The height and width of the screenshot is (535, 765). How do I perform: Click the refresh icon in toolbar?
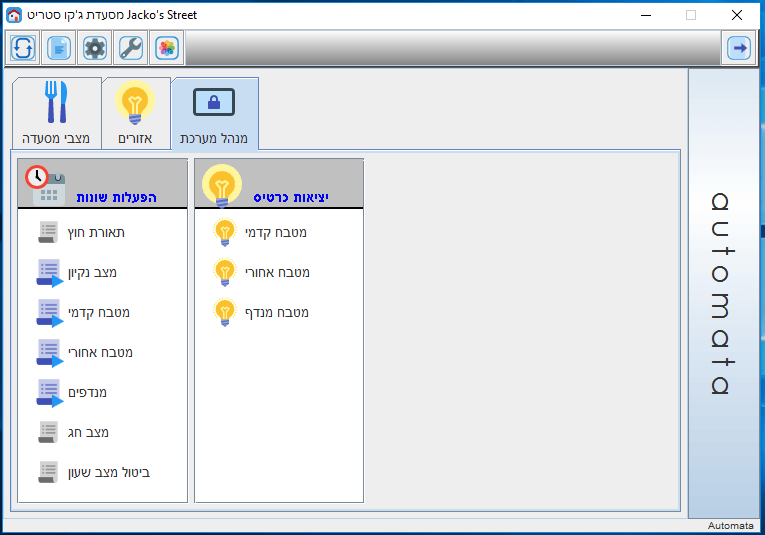click(24, 47)
